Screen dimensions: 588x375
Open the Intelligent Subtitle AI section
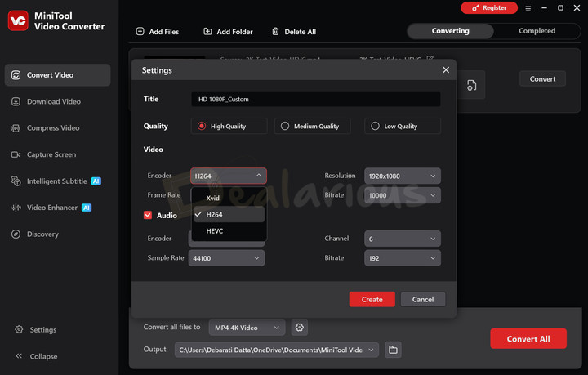click(x=57, y=181)
